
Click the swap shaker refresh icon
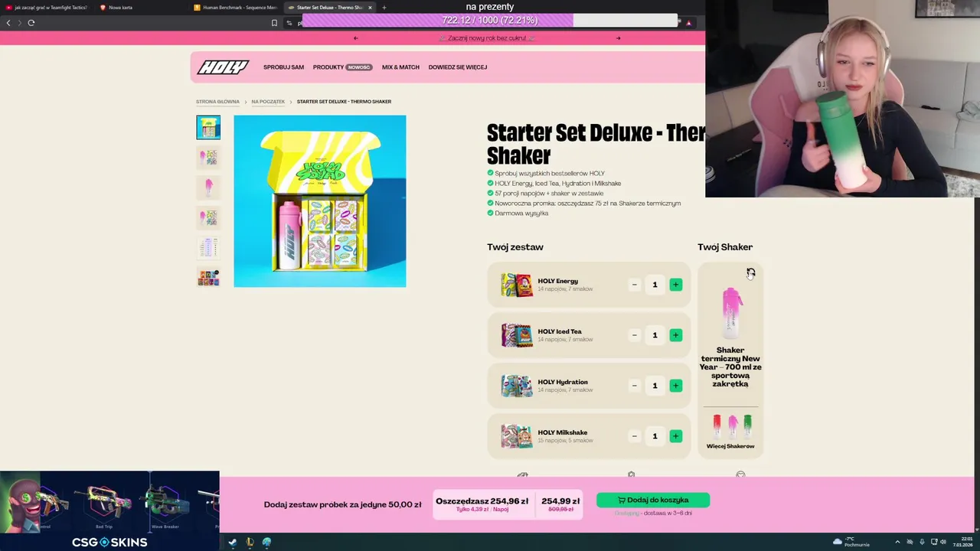click(x=750, y=272)
